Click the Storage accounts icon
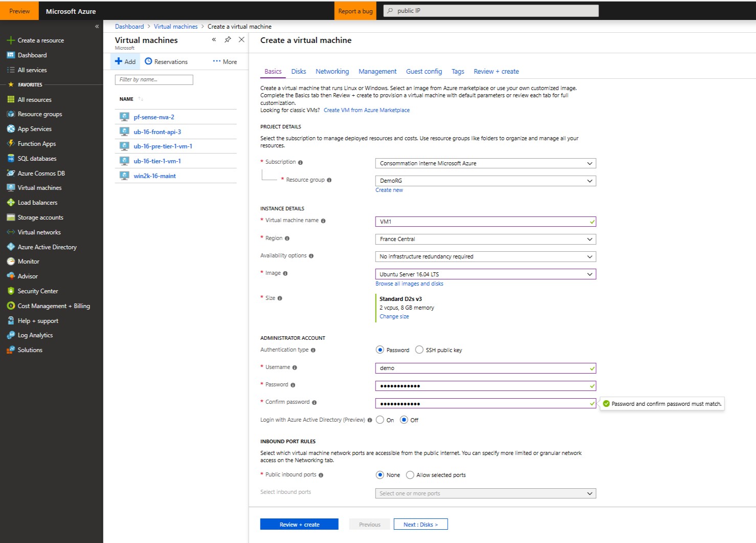 pos(10,218)
